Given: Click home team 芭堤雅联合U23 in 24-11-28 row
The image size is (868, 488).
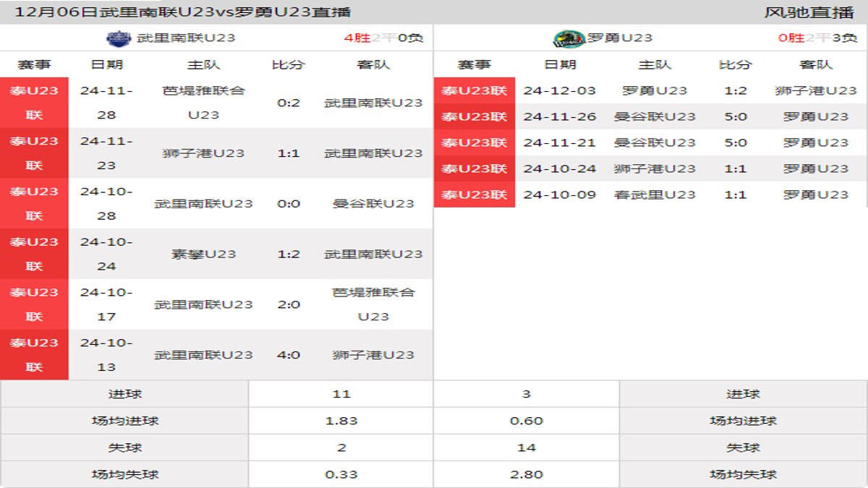Looking at the screenshot, I should click(x=203, y=103).
